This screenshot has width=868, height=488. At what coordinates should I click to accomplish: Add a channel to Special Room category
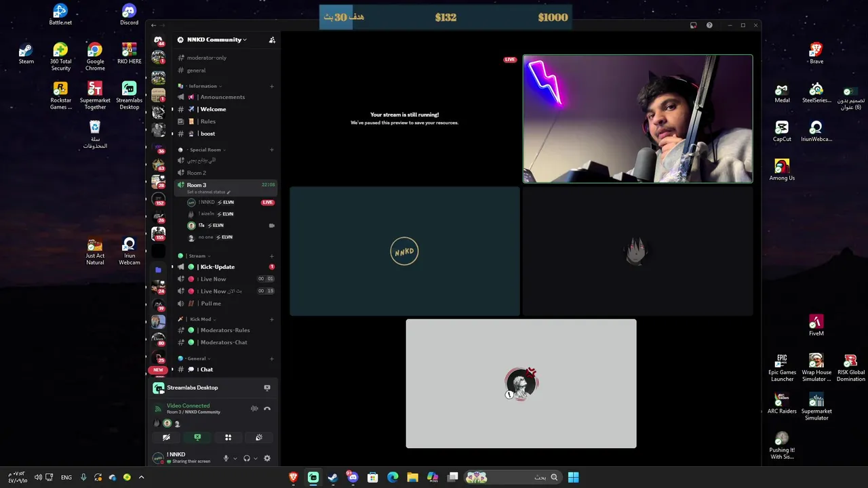click(272, 150)
